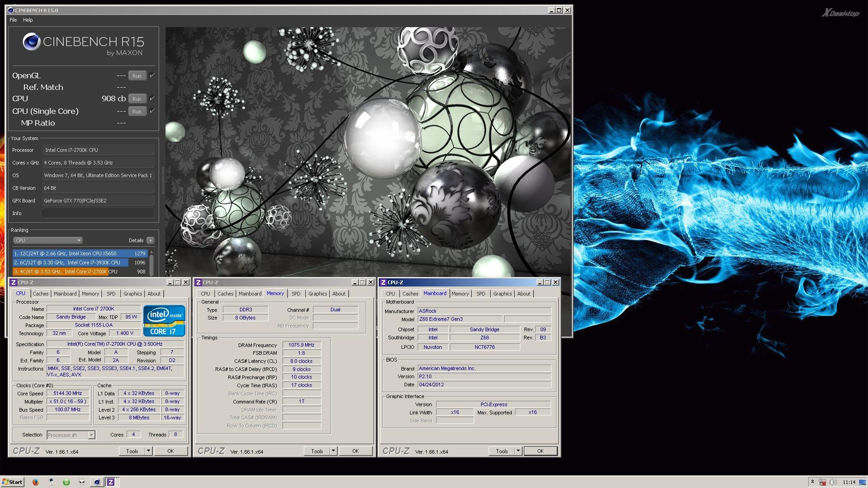This screenshot has width=868, height=488.
Task: Run the CPU (Single Core) benchmark
Action: [x=137, y=112]
